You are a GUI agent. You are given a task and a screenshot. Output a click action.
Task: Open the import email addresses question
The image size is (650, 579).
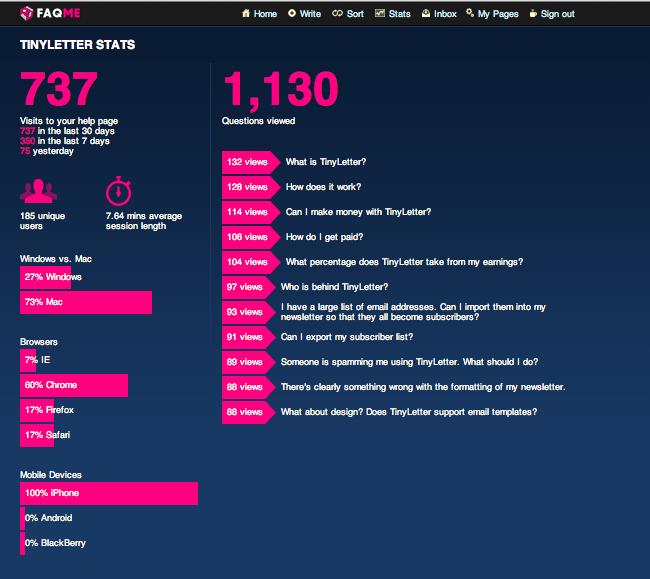(x=413, y=312)
